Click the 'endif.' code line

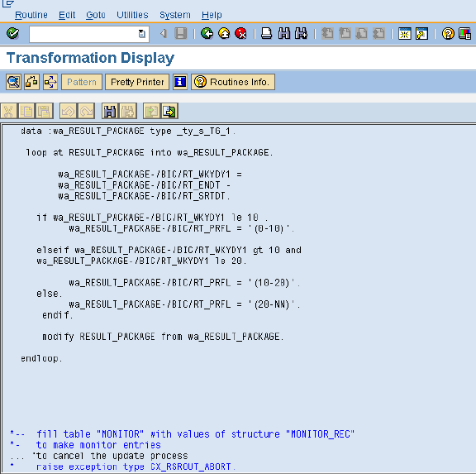pyautogui.click(x=58, y=315)
